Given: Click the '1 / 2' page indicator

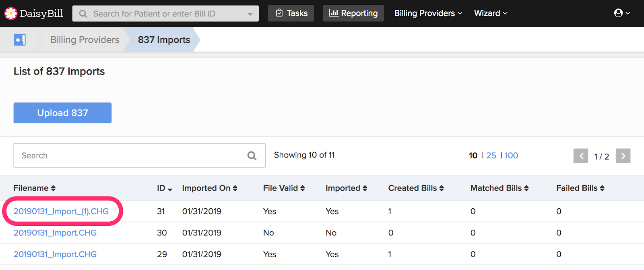Looking at the screenshot, I should coord(601,156).
